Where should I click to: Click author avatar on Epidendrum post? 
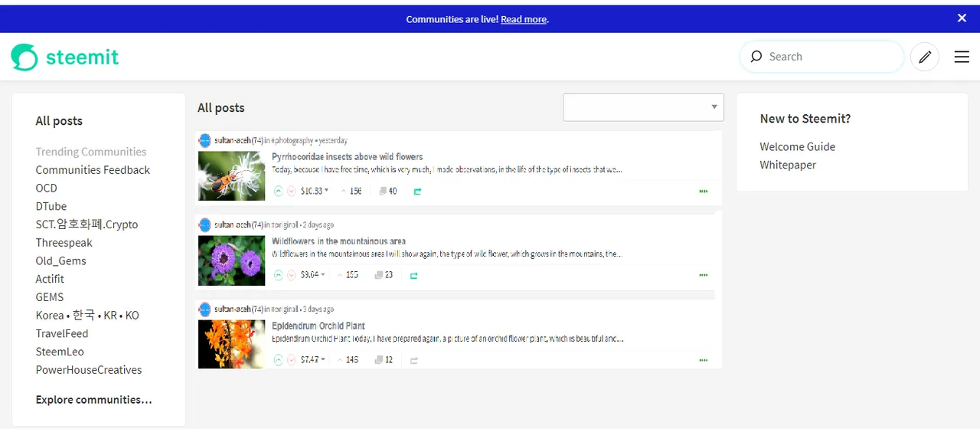click(204, 309)
